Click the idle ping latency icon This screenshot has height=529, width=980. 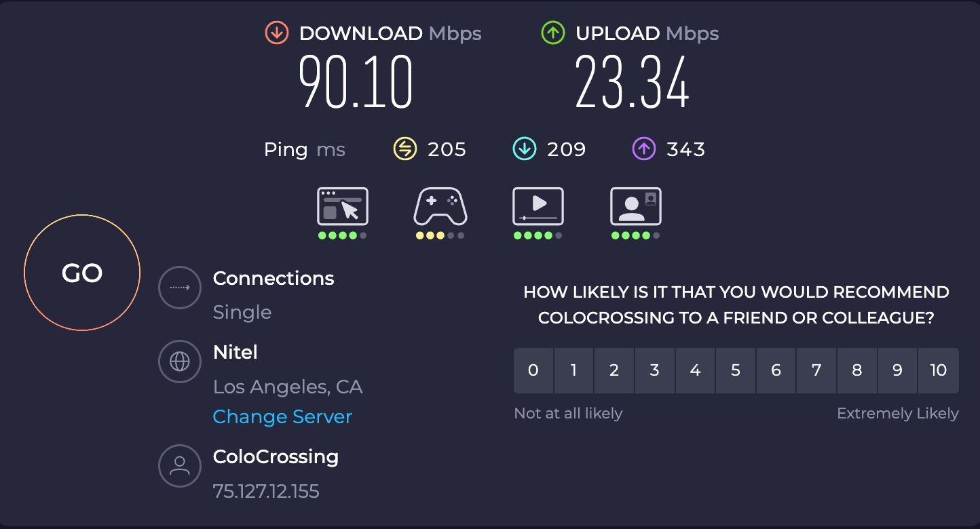405,149
